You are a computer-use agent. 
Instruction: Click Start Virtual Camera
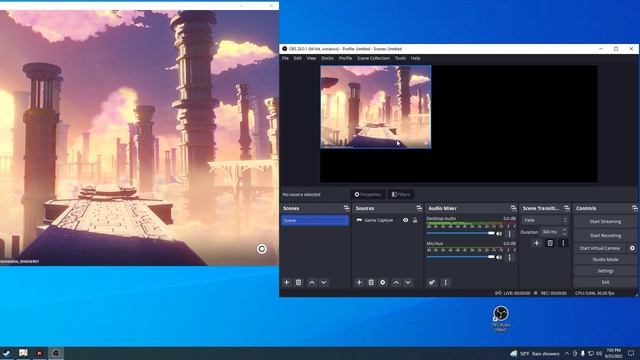pos(600,248)
